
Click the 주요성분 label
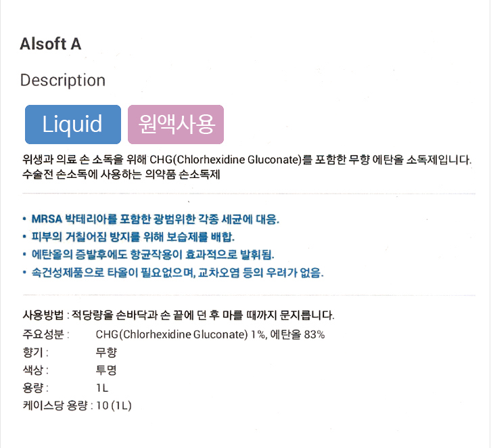pos(46,334)
